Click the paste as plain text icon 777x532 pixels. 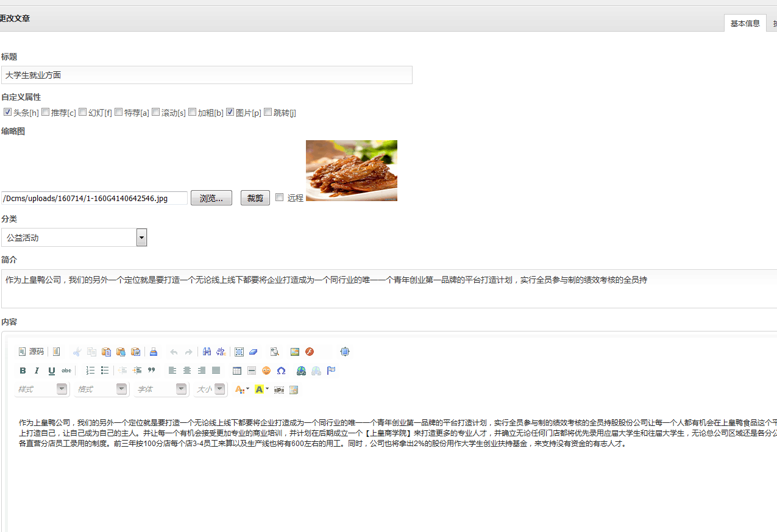click(121, 352)
